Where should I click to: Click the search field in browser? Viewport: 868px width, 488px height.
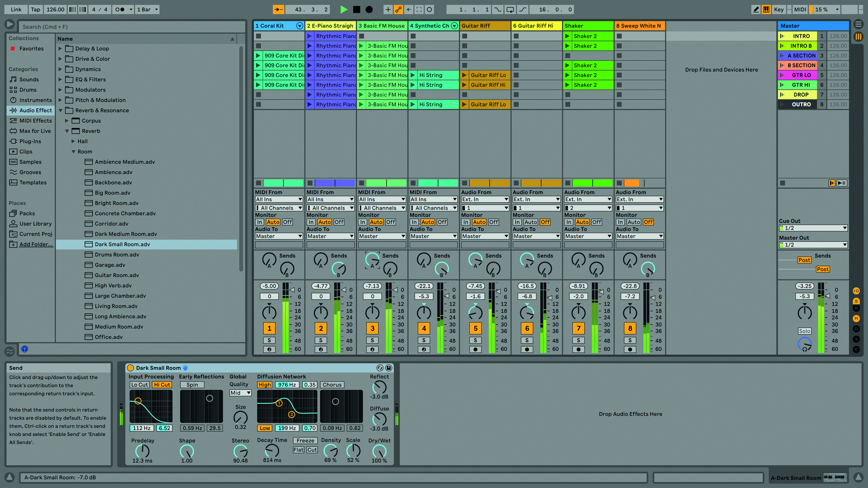point(131,27)
